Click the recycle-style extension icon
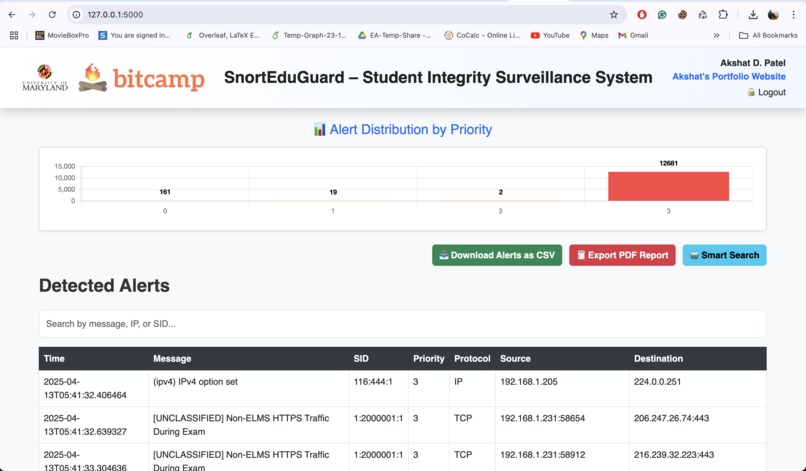Screen dimensions: 806x471 point(703,14)
